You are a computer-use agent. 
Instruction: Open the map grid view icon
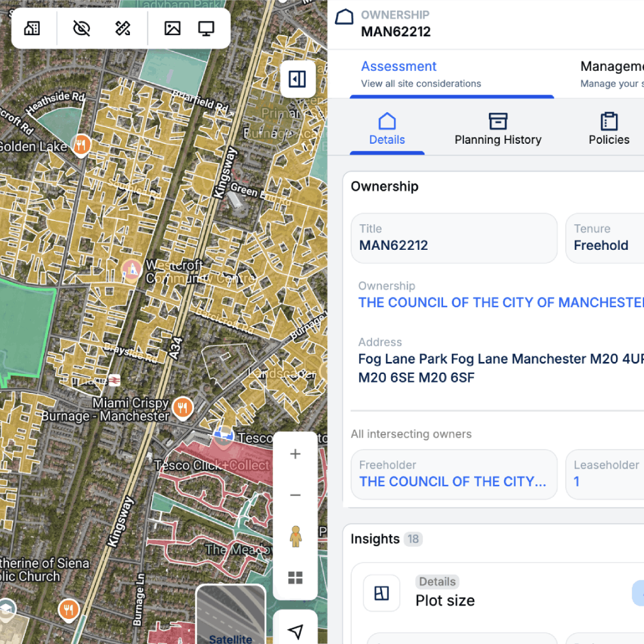[295, 578]
